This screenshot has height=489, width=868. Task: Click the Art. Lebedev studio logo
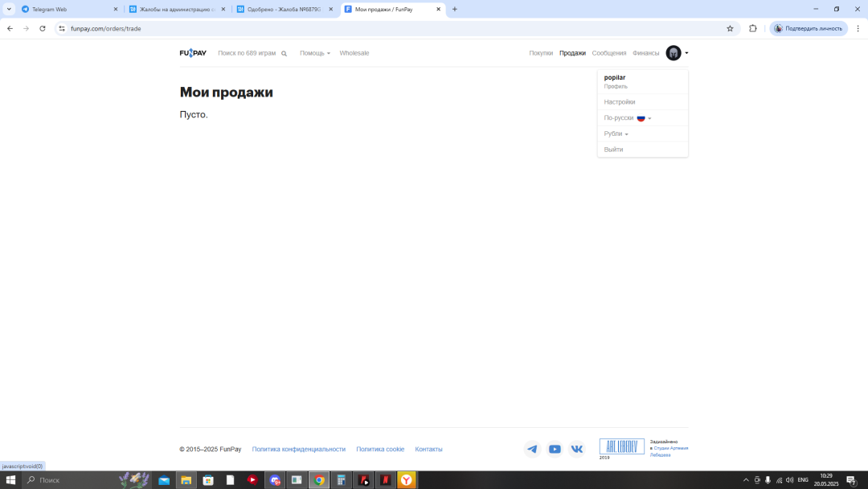(621, 446)
